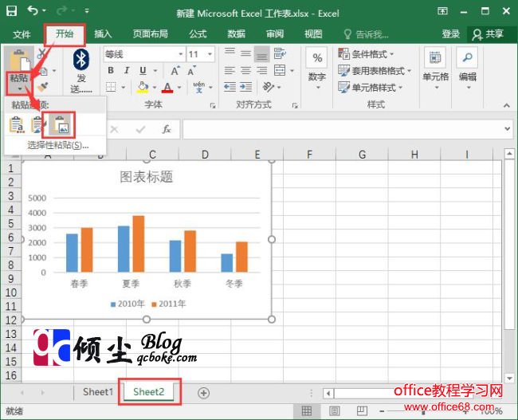Click the Undo arrow icon

click(x=33, y=10)
